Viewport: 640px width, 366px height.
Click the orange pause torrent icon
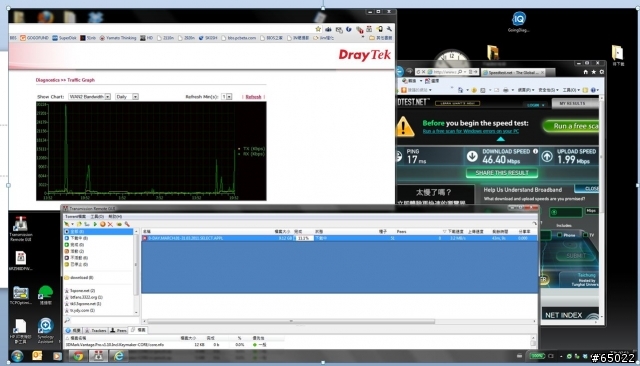pos(102,224)
